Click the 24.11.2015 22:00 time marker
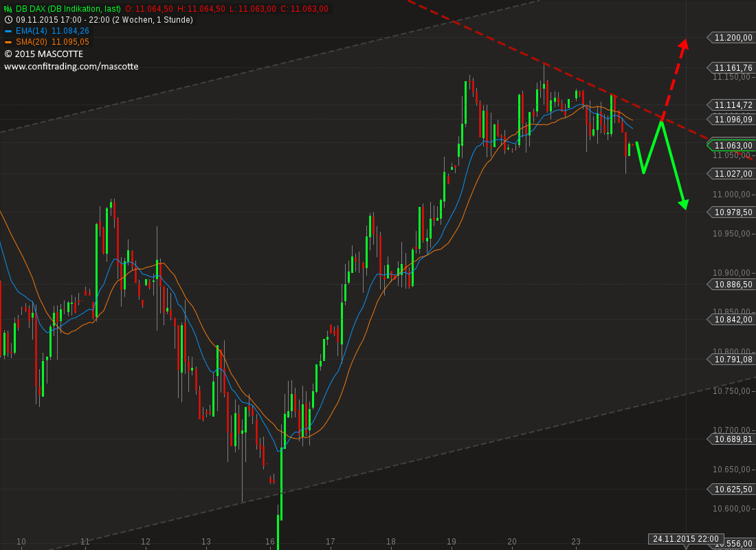Image resolution: width=756 pixels, height=550 pixels. (686, 539)
